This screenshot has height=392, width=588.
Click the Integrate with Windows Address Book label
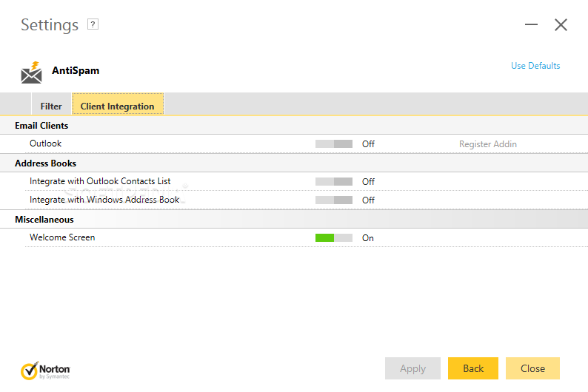coord(104,200)
